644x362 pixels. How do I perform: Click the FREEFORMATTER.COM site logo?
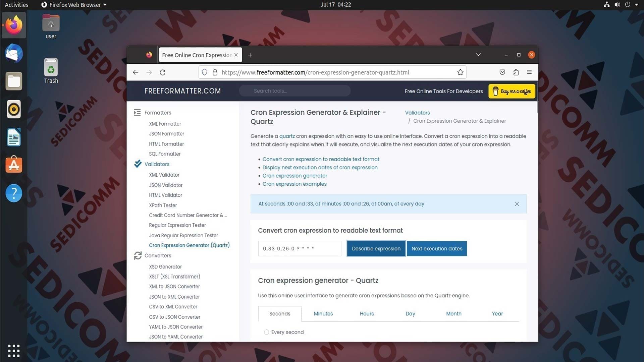tap(182, 91)
